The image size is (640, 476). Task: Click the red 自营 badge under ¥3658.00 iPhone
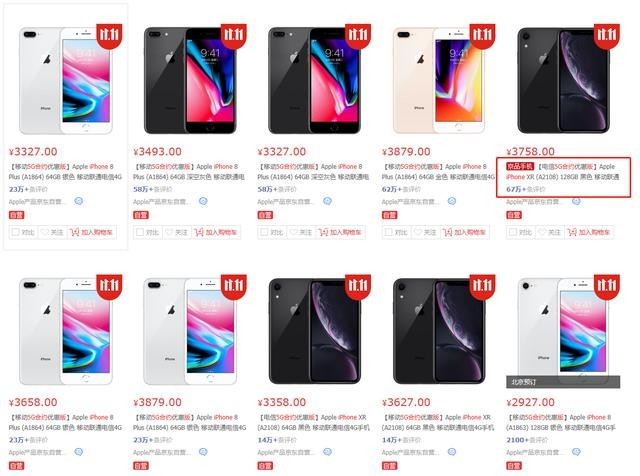[16, 465]
